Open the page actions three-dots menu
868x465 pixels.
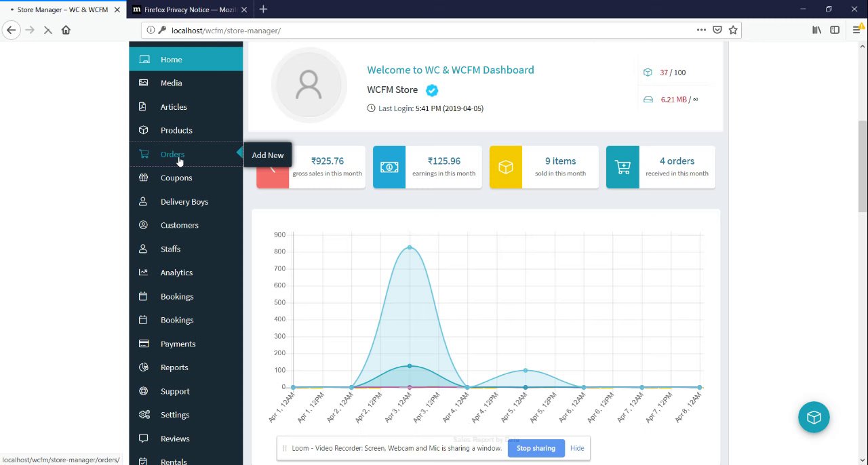701,30
